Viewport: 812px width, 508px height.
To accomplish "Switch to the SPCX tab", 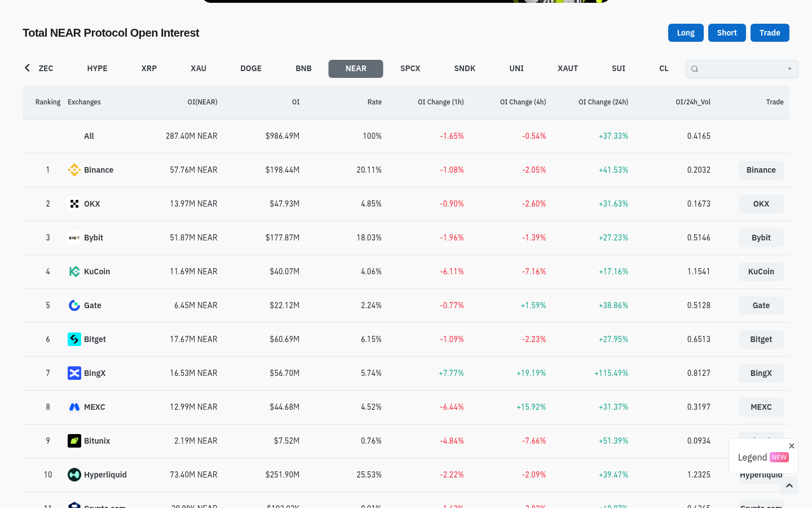I will tap(411, 68).
